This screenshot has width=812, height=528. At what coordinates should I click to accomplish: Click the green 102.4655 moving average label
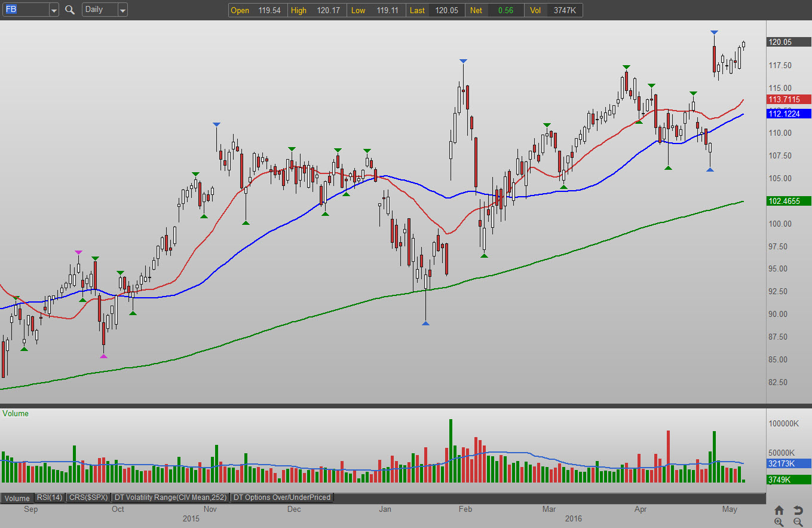point(789,202)
